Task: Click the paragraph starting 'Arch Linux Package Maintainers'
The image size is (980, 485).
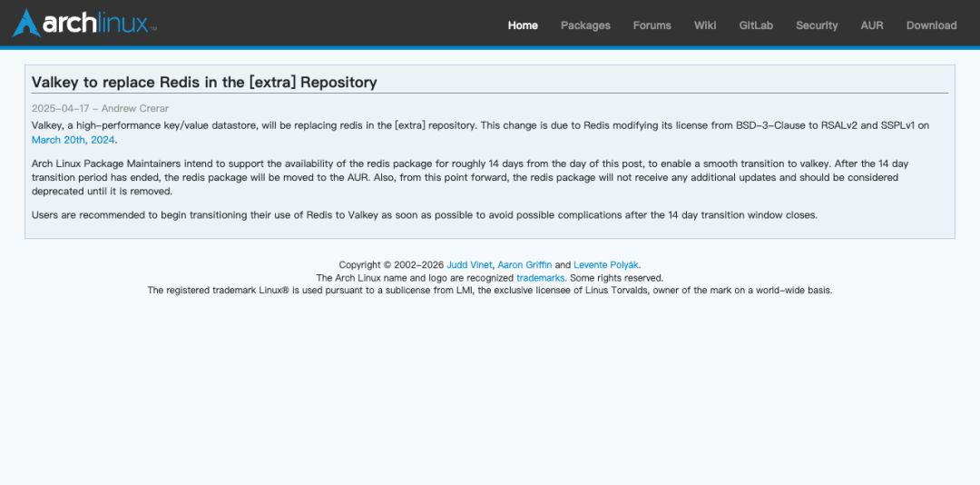Action: click(x=470, y=177)
